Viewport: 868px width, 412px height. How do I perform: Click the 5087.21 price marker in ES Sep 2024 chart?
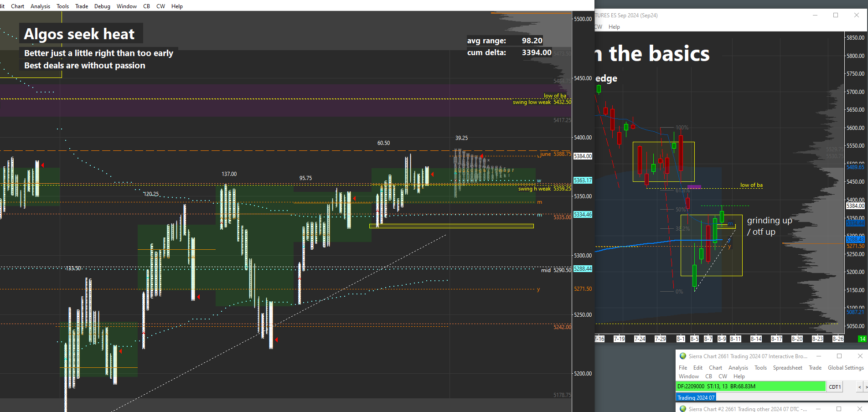(x=855, y=312)
